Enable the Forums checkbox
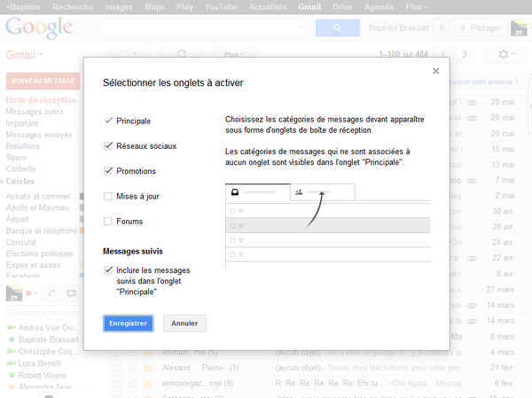532x398 pixels. point(108,222)
